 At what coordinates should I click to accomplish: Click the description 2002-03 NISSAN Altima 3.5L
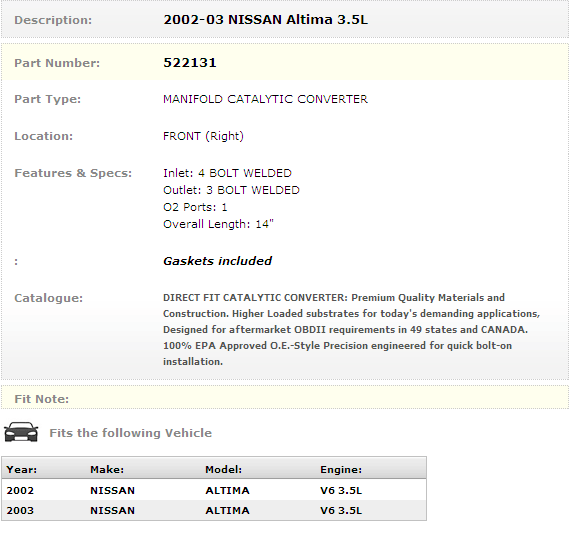(x=265, y=20)
